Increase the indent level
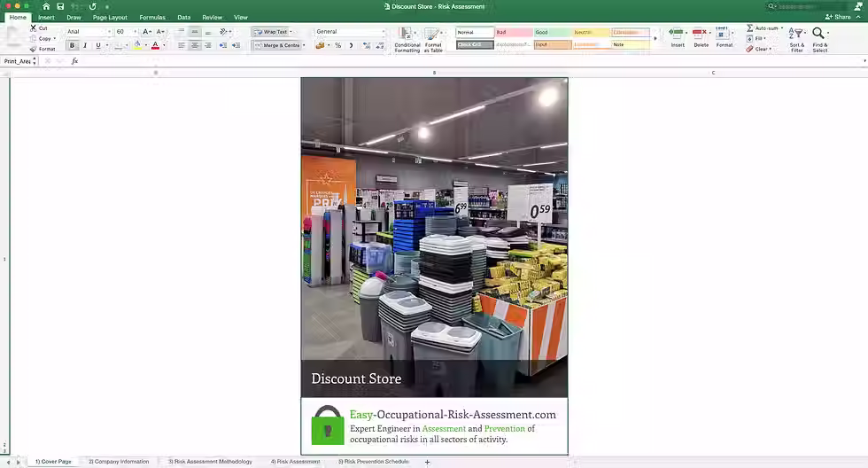The width and height of the screenshot is (868, 468). coord(236,45)
